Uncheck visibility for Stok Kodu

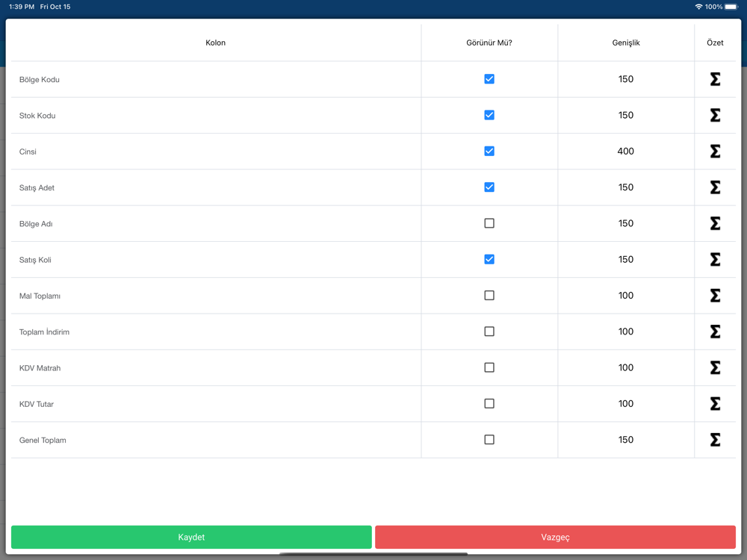click(x=489, y=115)
